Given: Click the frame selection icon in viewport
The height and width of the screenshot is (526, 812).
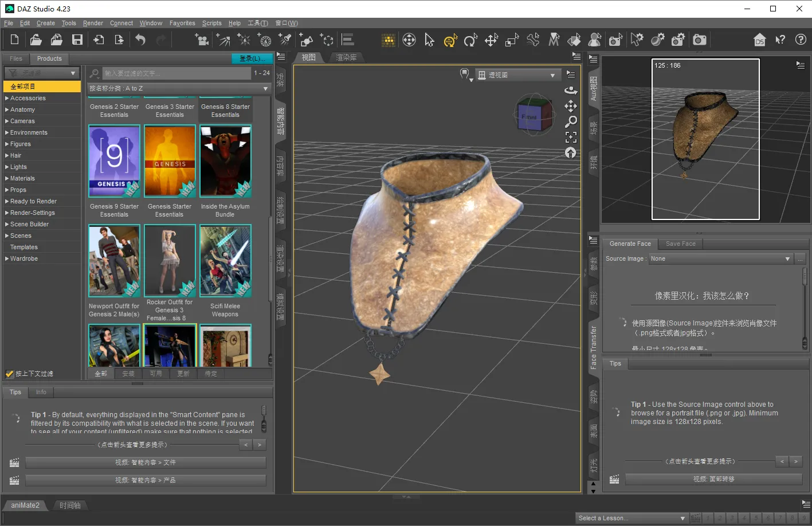Looking at the screenshot, I should (x=571, y=137).
